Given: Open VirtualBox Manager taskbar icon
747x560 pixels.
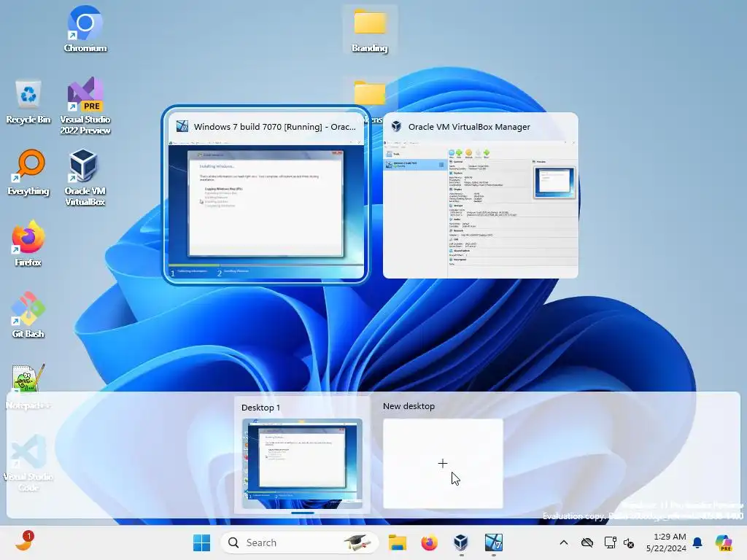Looking at the screenshot, I should (461, 542).
